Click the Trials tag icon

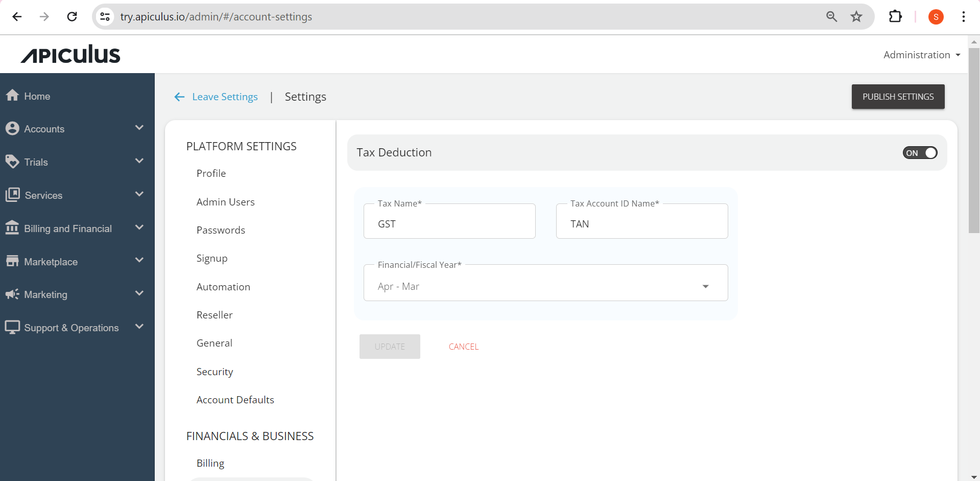pyautogui.click(x=12, y=162)
